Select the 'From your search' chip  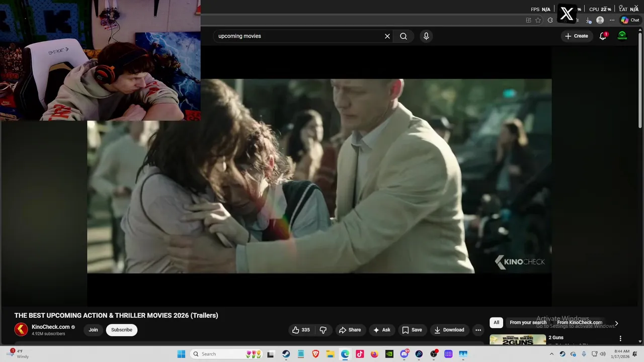(528, 323)
